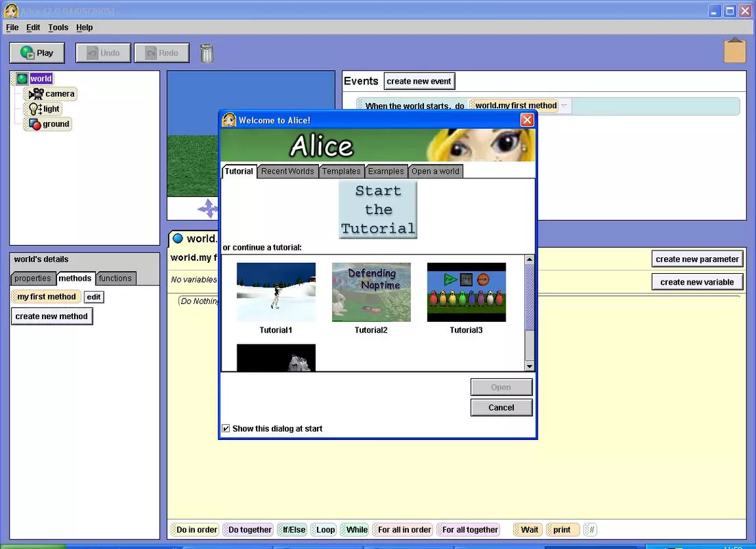The height and width of the screenshot is (549, 756).
Task: Click the ground object icon in tree
Action: pos(35,124)
